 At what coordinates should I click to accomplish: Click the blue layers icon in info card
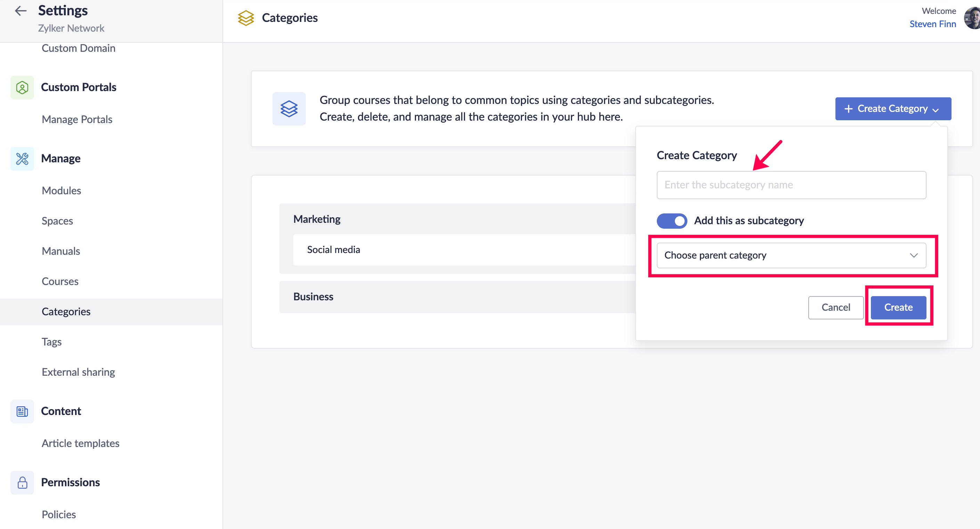click(x=289, y=109)
